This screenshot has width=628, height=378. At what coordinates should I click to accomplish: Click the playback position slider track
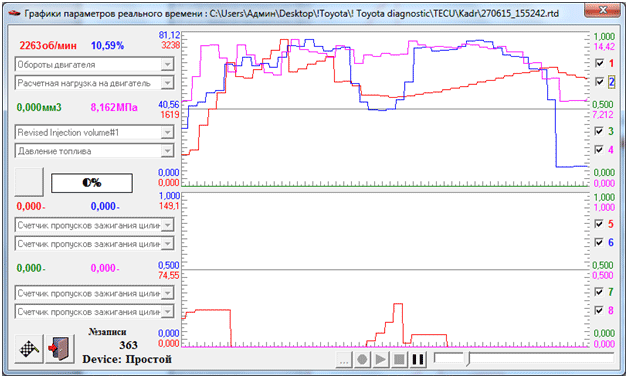(x=524, y=358)
